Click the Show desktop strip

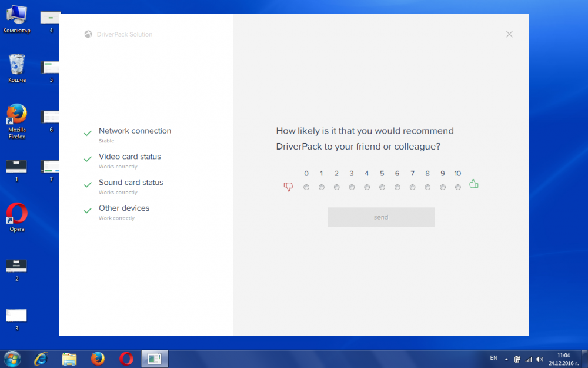click(584, 359)
